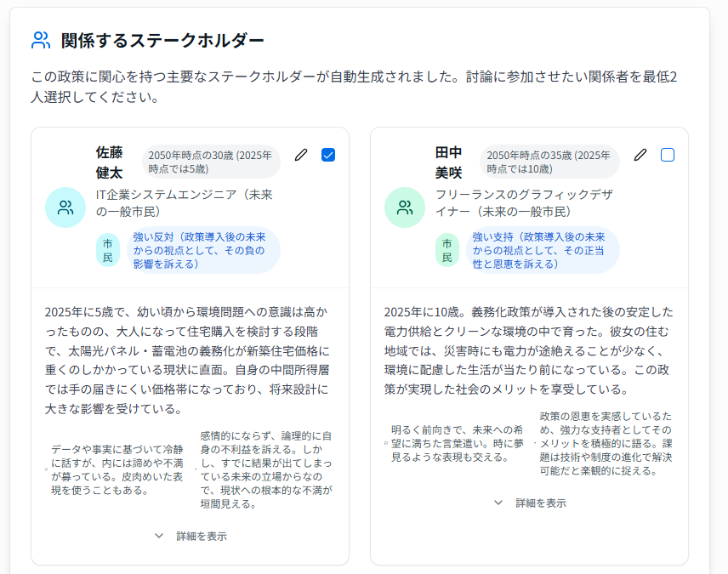Image resolution: width=728 pixels, height=574 pixels.
Task: Expand 詳細を表示 on 田中美咲's card
Action: pos(530,503)
